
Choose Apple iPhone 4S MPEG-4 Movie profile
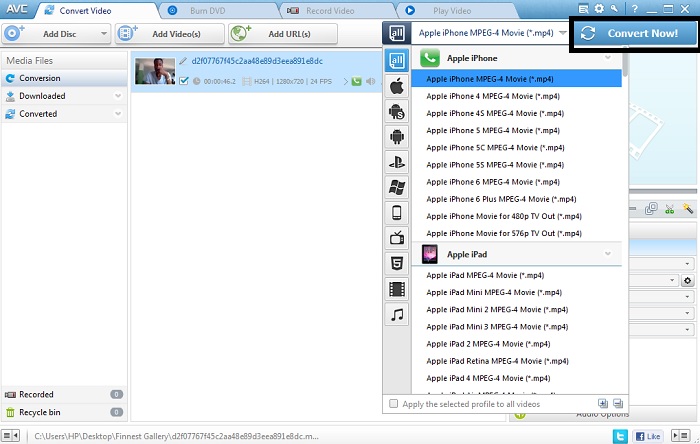[516, 113]
